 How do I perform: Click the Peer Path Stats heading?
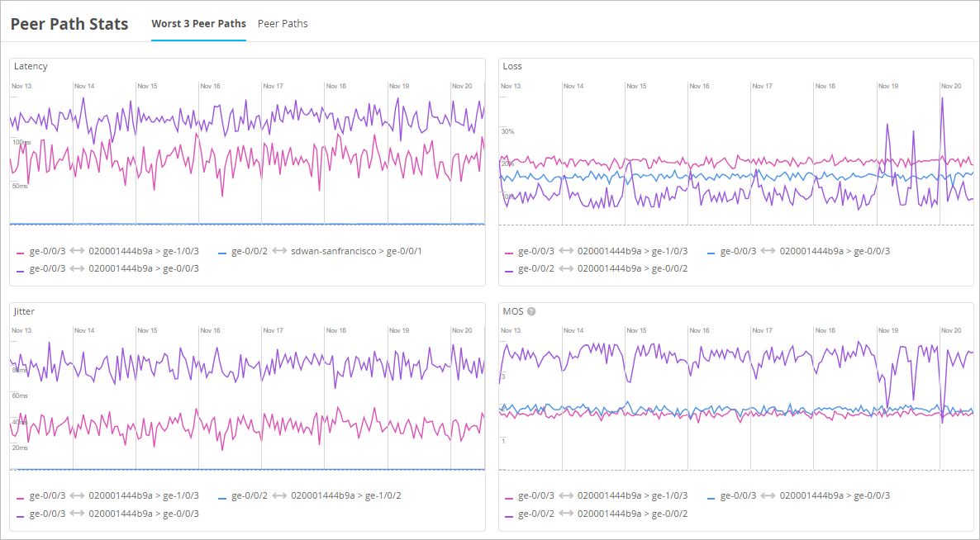point(69,24)
